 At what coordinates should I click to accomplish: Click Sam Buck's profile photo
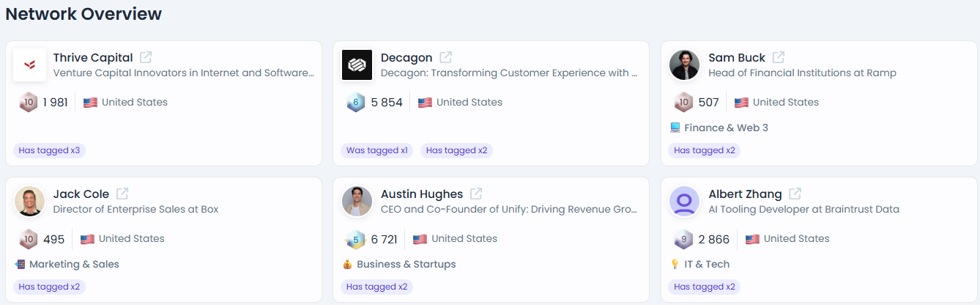pyautogui.click(x=684, y=65)
